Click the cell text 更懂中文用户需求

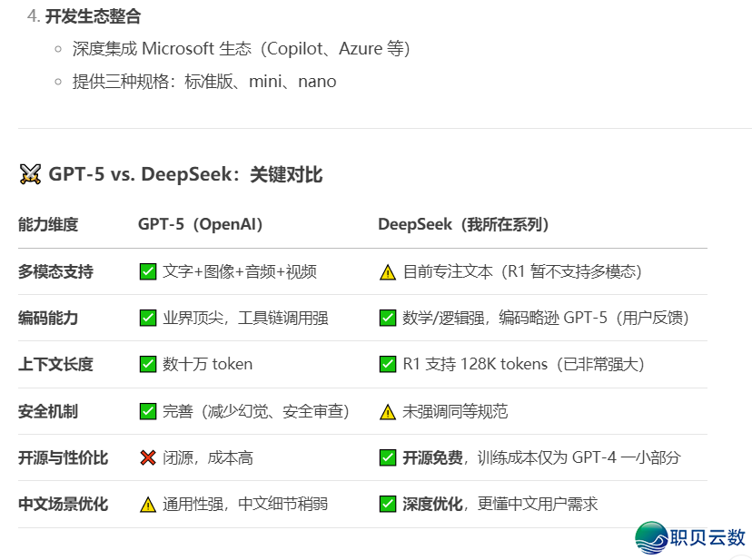tap(538, 504)
